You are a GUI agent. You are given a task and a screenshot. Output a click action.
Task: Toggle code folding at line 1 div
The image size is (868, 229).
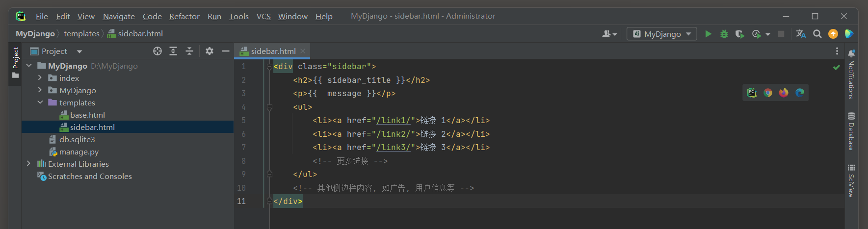coord(269,67)
